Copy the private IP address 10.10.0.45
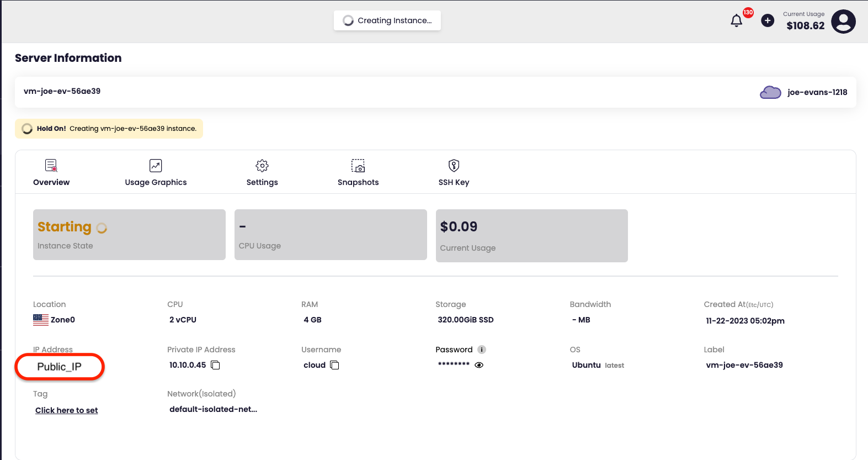 [216, 365]
